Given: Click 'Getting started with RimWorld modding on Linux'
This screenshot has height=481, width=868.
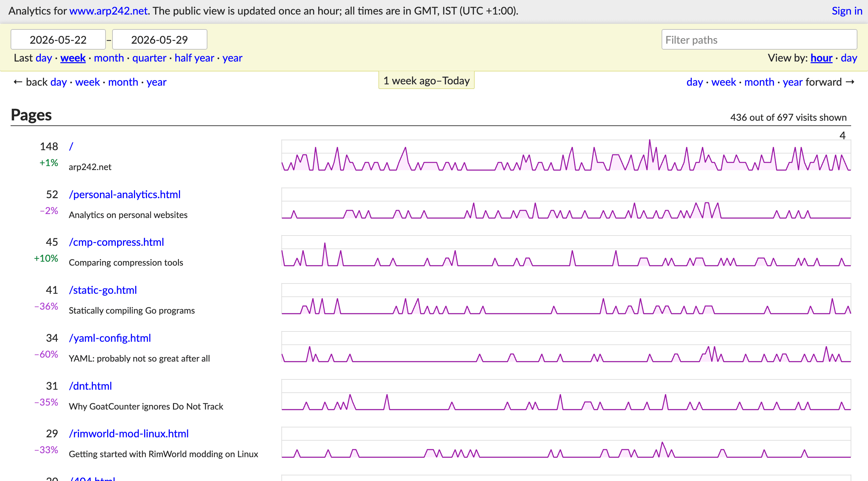Looking at the screenshot, I should coord(163,454).
